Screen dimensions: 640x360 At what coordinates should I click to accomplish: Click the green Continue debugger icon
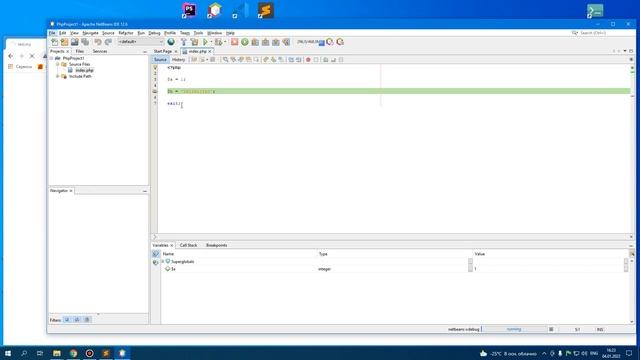point(244,42)
